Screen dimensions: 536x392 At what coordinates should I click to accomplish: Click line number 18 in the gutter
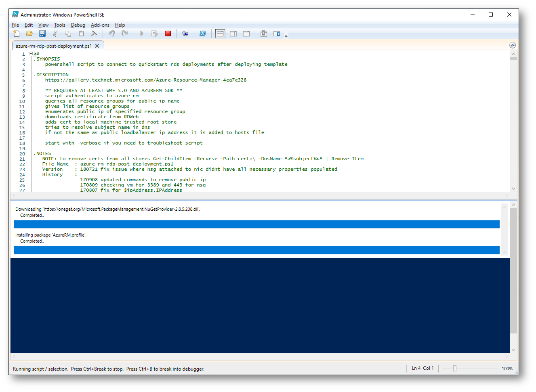[x=22, y=143]
